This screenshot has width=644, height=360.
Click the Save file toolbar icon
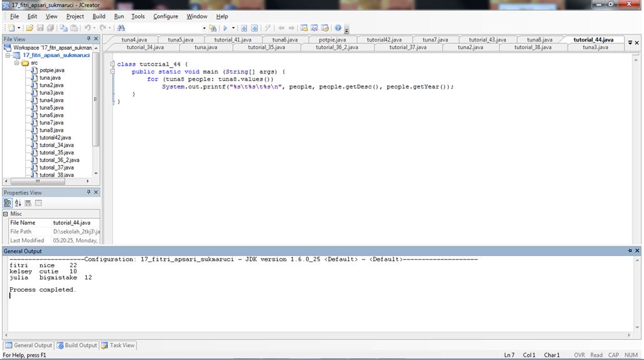(40, 28)
